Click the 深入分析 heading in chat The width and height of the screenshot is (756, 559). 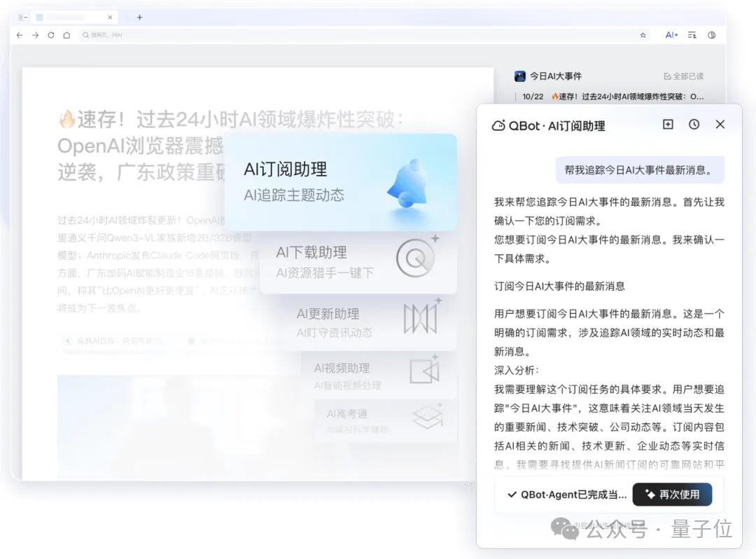[517, 370]
